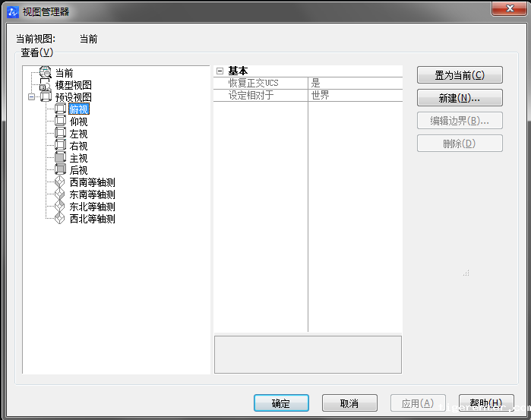Image resolution: width=531 pixels, height=420 pixels.
Task: Click the 模型视图 node icon
Action: 45,85
